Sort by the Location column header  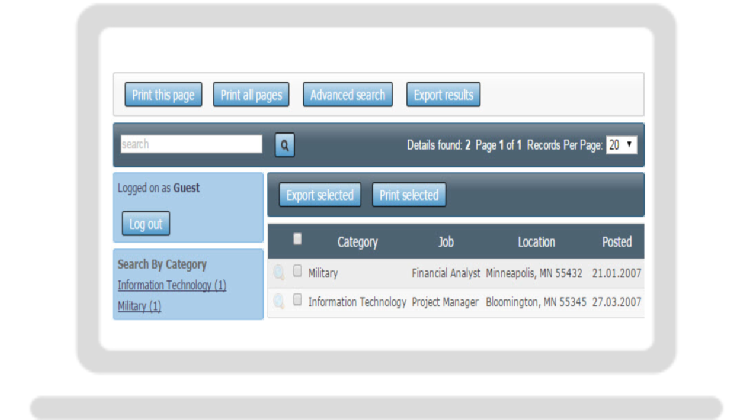tap(536, 242)
